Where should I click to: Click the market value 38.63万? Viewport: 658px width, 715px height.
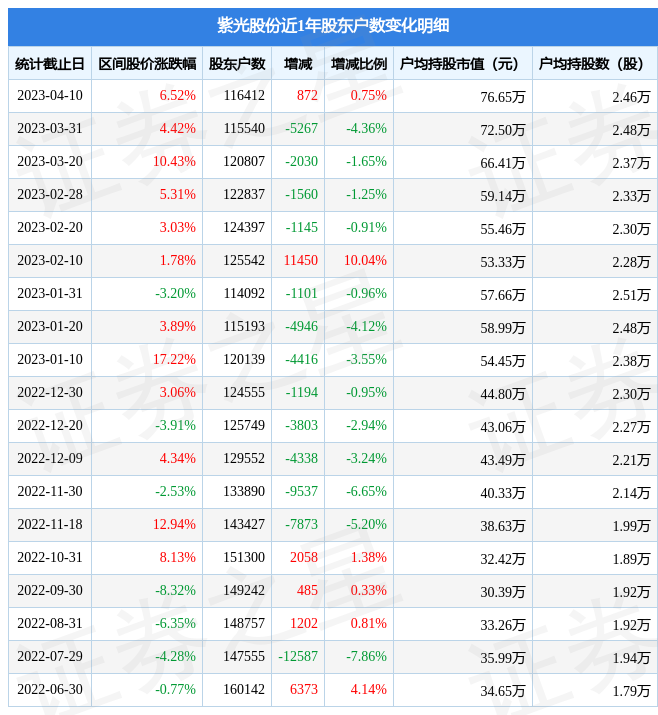click(x=503, y=526)
